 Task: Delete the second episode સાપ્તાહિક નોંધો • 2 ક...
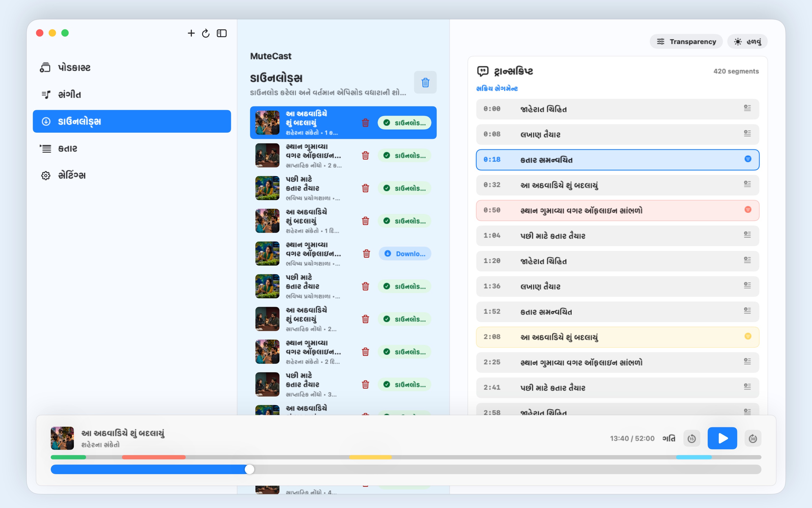coord(365,156)
